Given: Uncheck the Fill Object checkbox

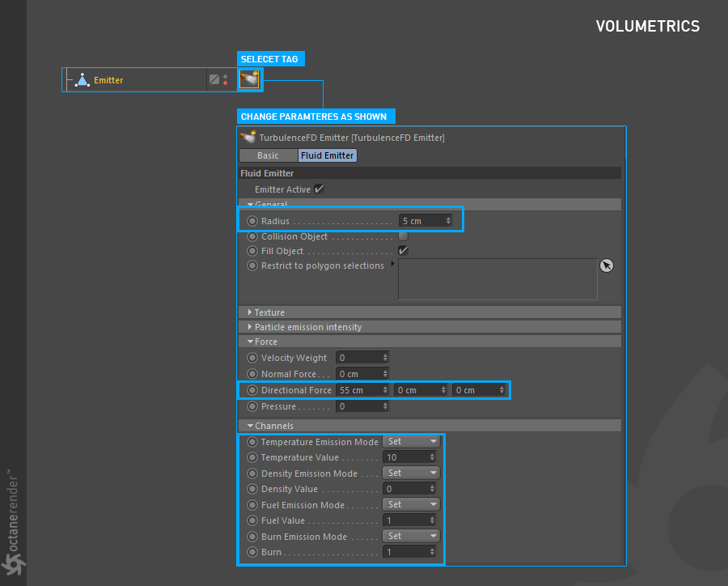Looking at the screenshot, I should [403, 250].
